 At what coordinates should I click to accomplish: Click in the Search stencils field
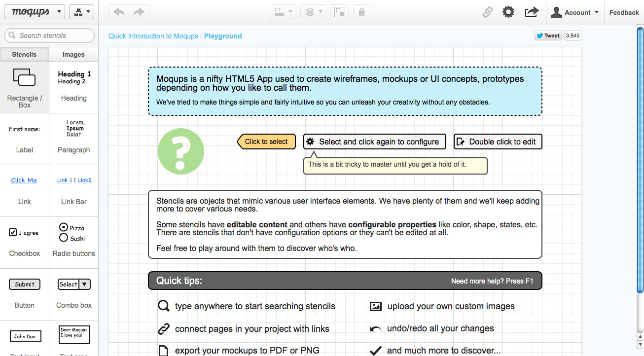[49, 36]
